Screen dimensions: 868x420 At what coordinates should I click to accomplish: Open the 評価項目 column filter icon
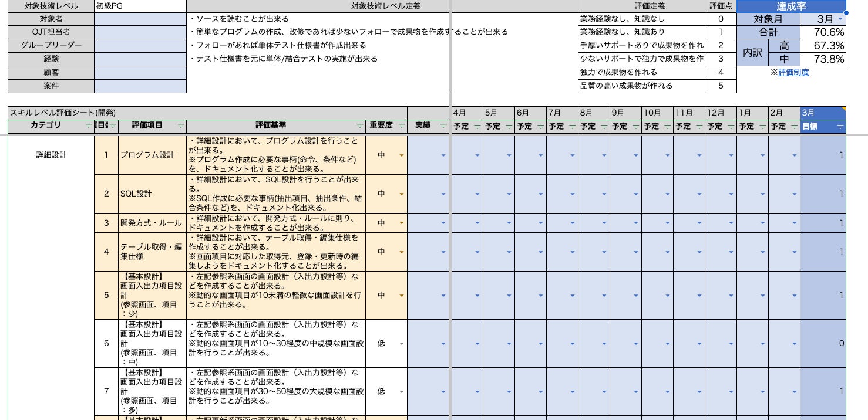pos(180,126)
